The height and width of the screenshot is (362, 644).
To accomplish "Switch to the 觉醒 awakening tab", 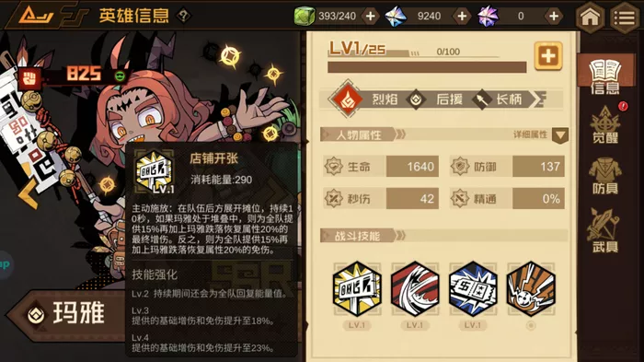I will pos(605,125).
